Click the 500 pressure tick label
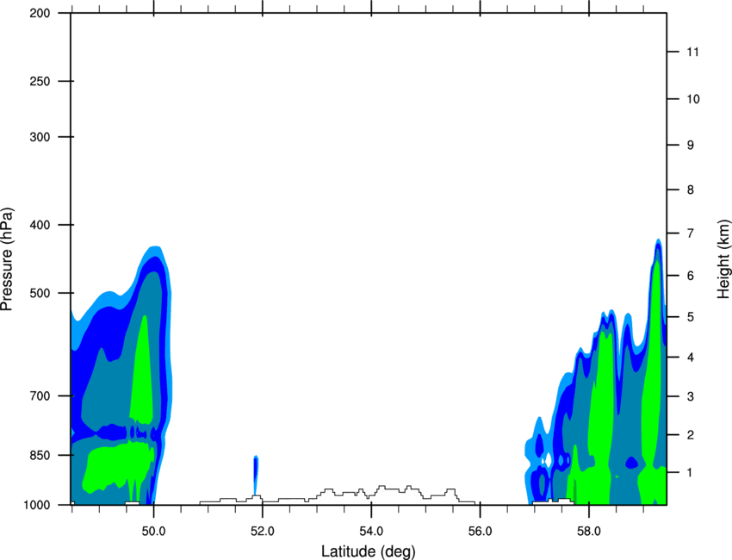The height and width of the screenshot is (560, 732). coord(40,293)
